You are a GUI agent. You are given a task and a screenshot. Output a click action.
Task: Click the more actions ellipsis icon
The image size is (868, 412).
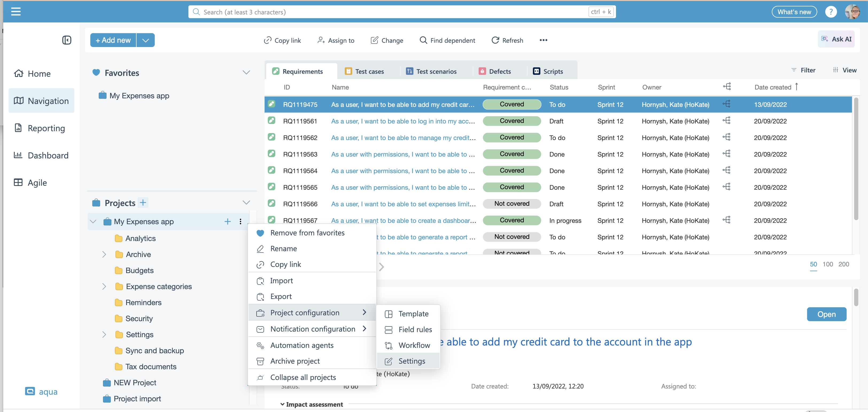[x=543, y=40]
